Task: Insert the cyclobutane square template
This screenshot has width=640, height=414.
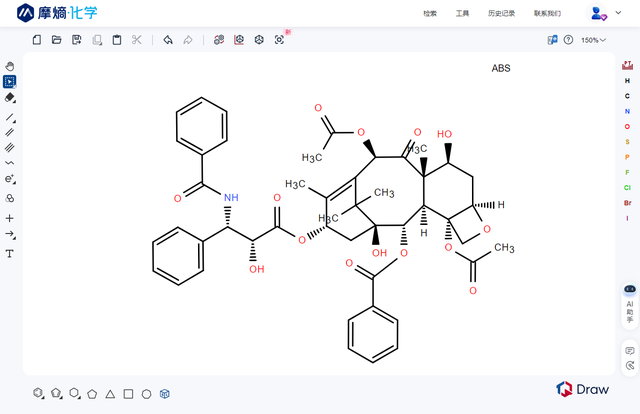Action: [x=128, y=394]
